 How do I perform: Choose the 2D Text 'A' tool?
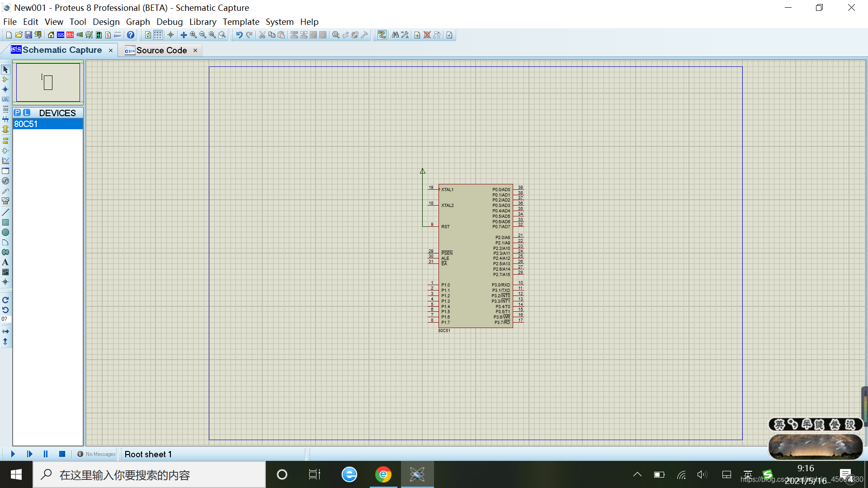click(x=5, y=262)
